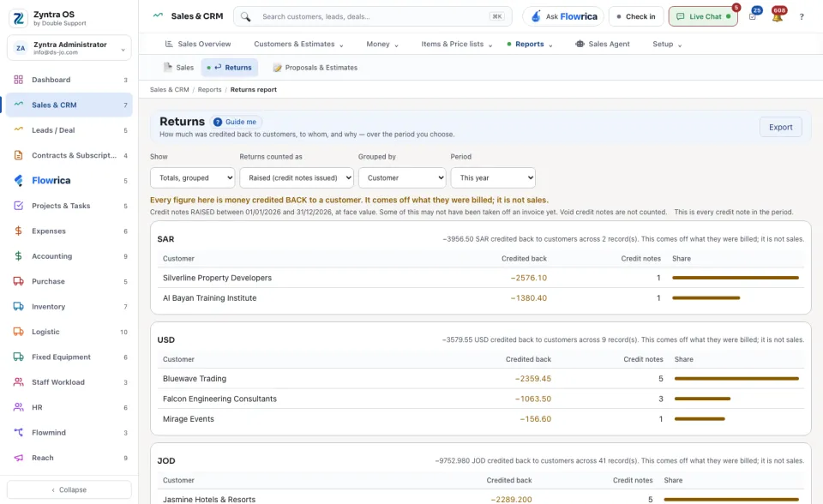Expand the Zyntra Administrator account switcher

69,48
